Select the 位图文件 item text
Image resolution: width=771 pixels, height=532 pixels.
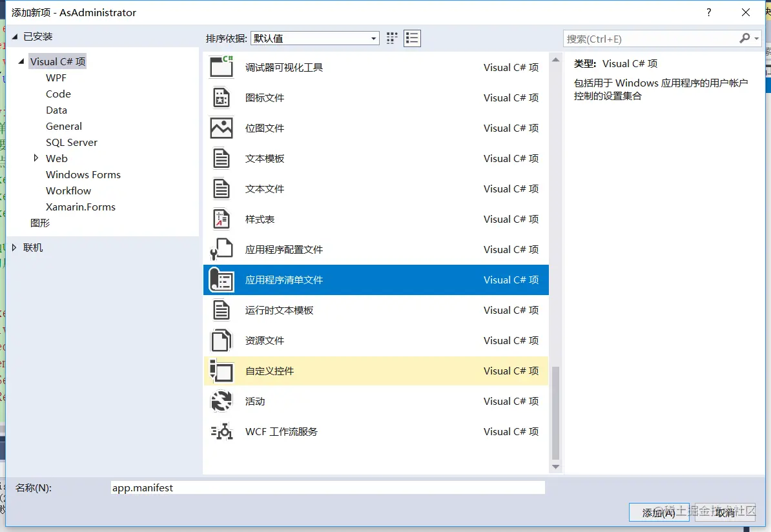coord(265,128)
